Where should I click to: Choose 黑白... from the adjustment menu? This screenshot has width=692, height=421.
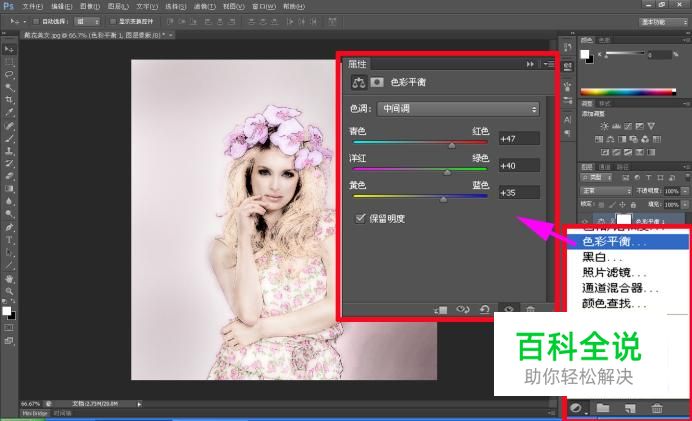[598, 257]
